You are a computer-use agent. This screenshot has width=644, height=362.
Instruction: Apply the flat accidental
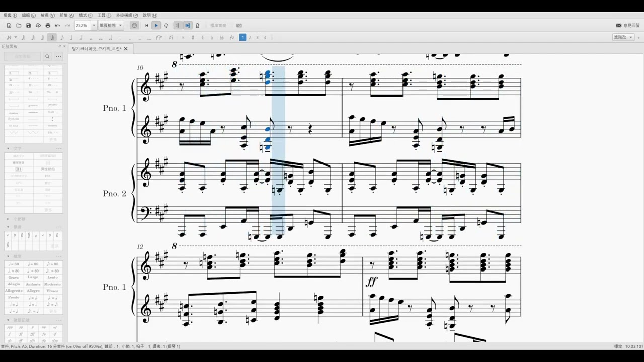tap(212, 37)
